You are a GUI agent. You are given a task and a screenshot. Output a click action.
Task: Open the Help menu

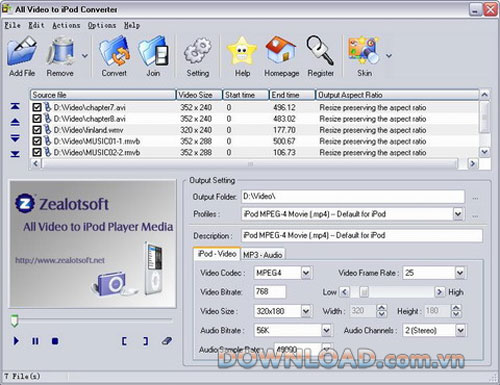tap(132, 25)
